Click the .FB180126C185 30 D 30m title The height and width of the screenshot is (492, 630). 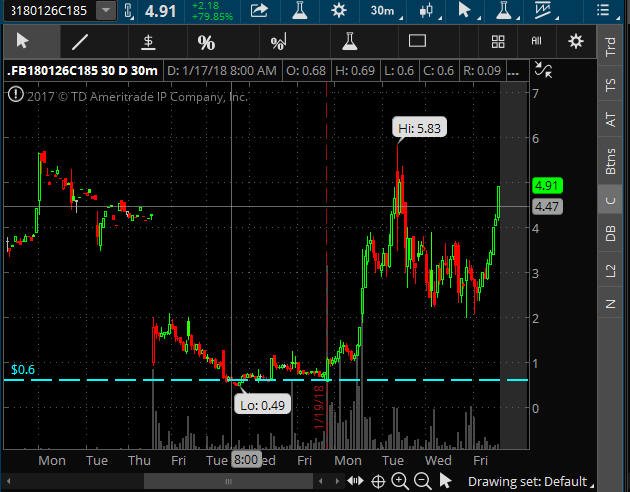click(x=82, y=71)
